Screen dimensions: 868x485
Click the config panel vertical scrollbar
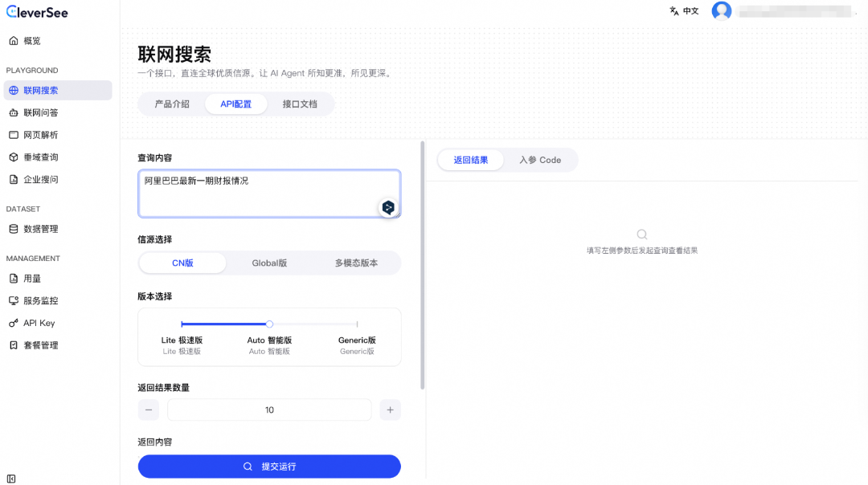click(x=423, y=266)
